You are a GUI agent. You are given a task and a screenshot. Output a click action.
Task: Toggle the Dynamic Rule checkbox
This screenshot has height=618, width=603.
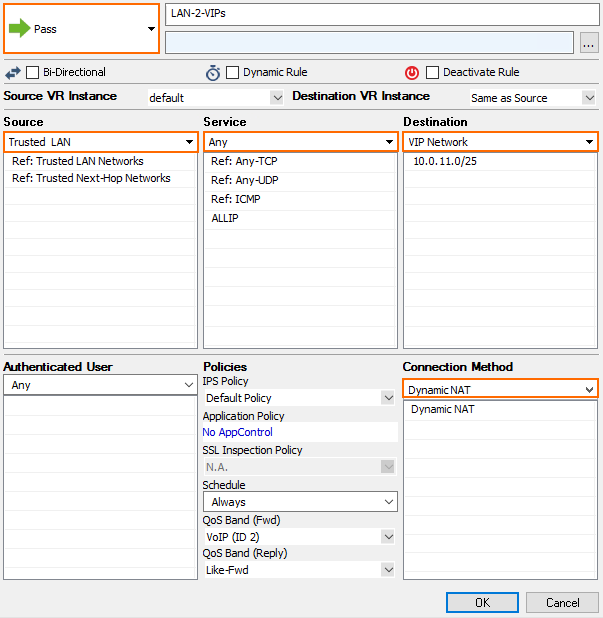point(232,73)
